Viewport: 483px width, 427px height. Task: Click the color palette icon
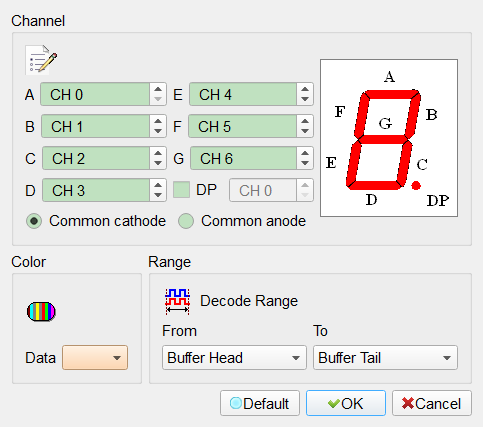tap(41, 312)
